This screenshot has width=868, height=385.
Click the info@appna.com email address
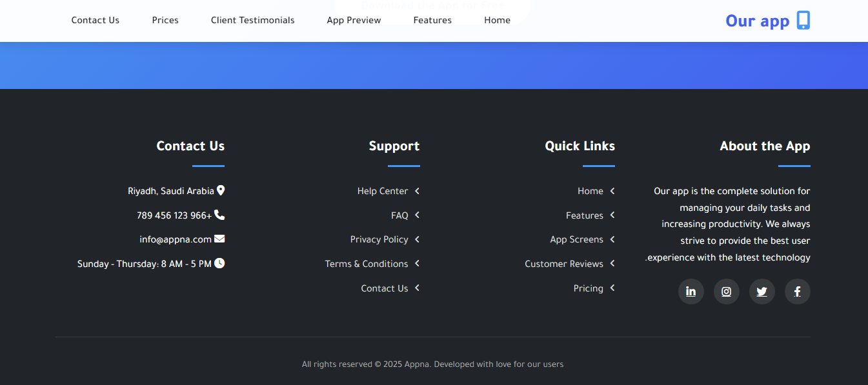pyautogui.click(x=176, y=239)
